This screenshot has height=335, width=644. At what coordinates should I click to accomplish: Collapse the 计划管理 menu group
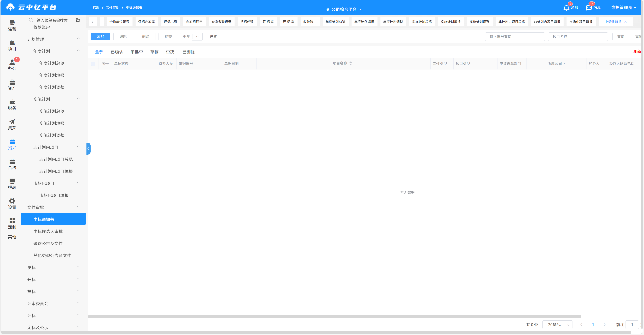click(x=78, y=39)
